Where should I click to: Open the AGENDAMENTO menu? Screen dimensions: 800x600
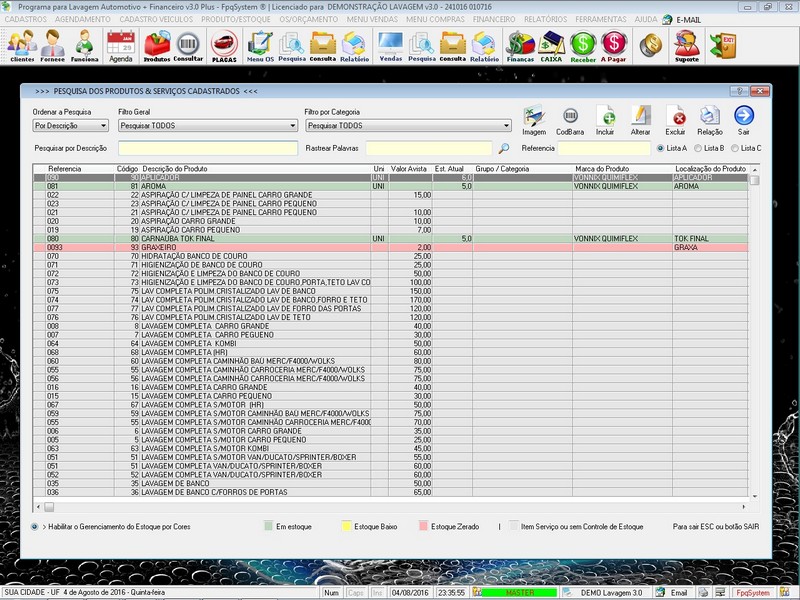pyautogui.click(x=83, y=19)
